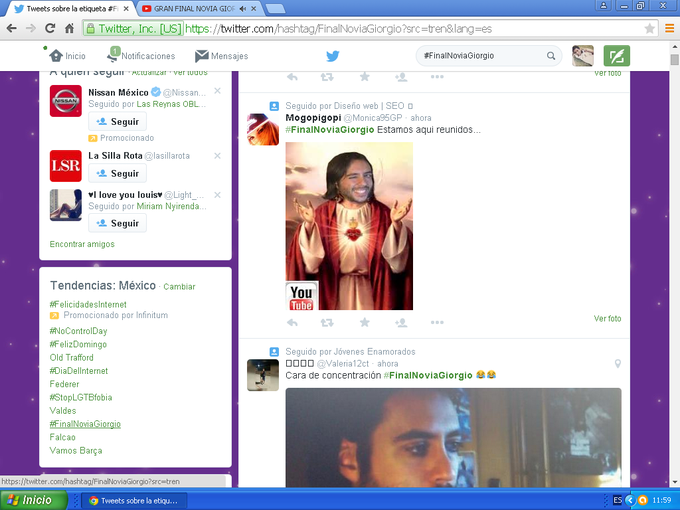Screen dimensions: 680x510
Task: Click browser home button
Action: (69, 29)
